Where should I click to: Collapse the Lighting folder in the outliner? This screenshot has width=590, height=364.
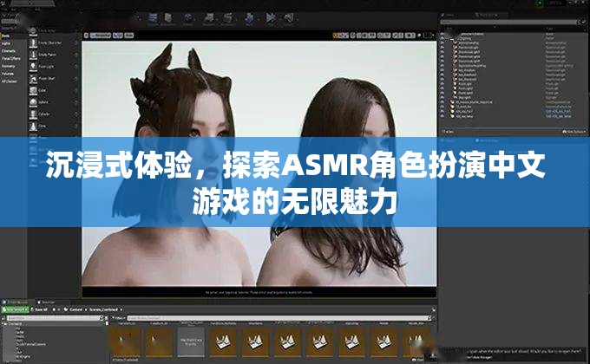pos(454,38)
